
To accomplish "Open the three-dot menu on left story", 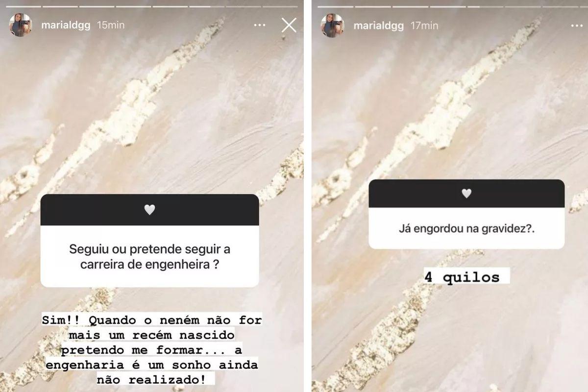I will tap(260, 25).
